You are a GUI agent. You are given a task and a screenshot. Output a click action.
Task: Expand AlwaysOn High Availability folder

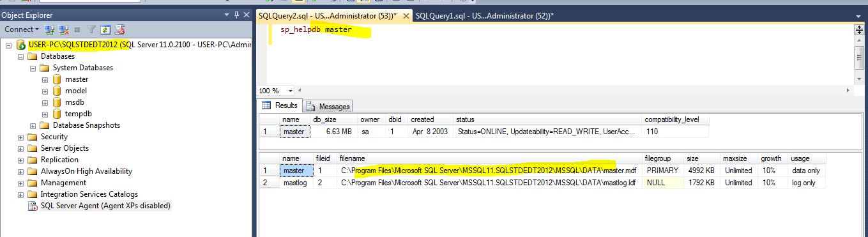[21, 171]
